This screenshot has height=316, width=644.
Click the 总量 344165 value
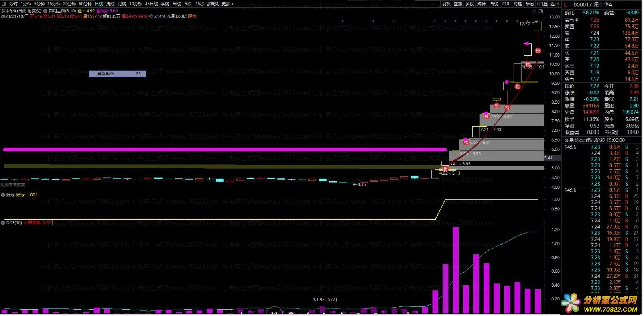click(x=591, y=106)
